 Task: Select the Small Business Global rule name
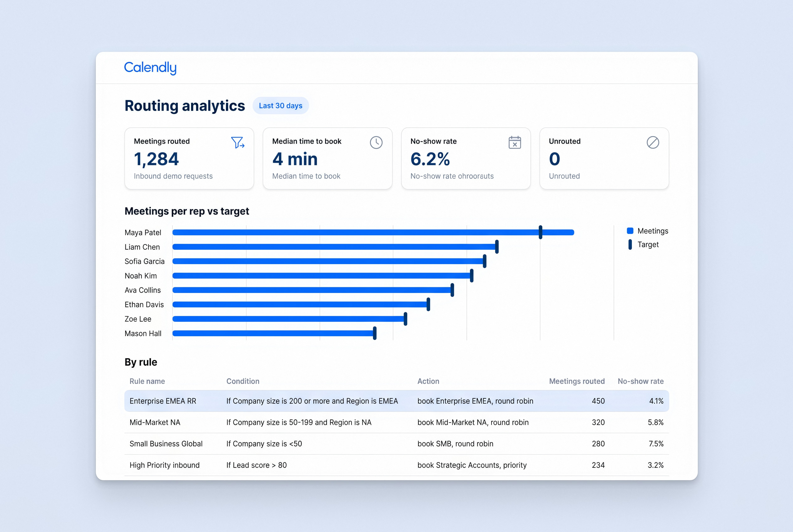tap(166, 444)
